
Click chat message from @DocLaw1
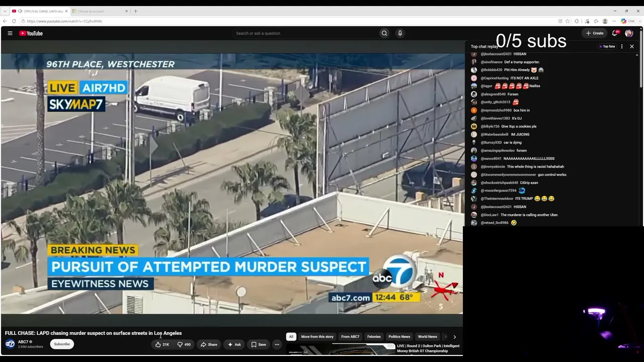(x=529, y=215)
